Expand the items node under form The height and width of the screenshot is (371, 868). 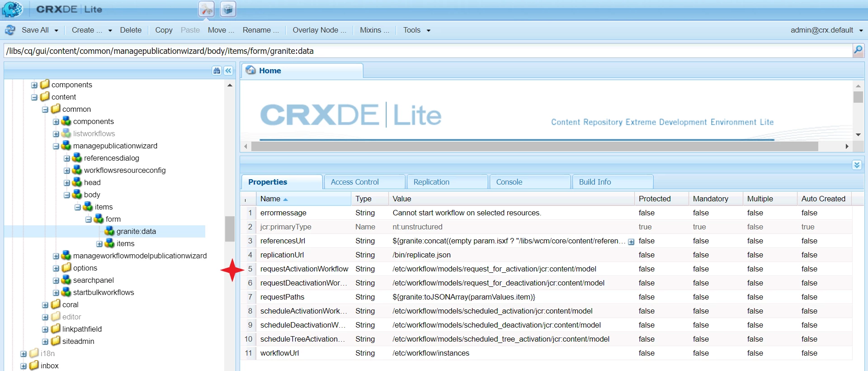coord(99,244)
